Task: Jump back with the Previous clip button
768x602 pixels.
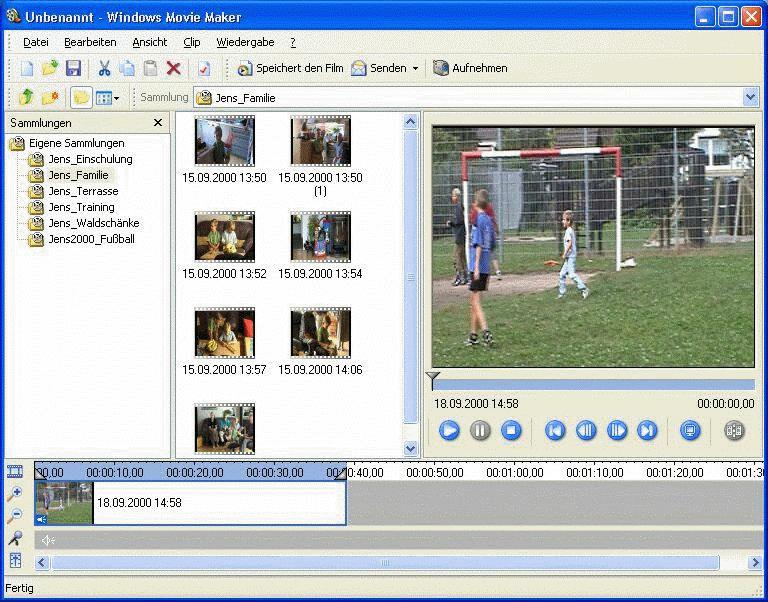Action: pyautogui.click(x=555, y=431)
